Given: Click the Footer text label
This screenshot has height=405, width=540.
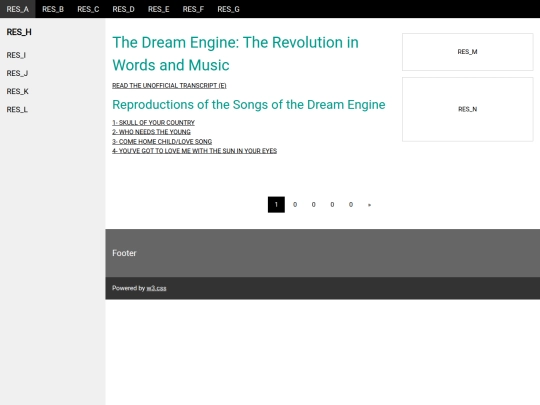Looking at the screenshot, I should point(124,253).
